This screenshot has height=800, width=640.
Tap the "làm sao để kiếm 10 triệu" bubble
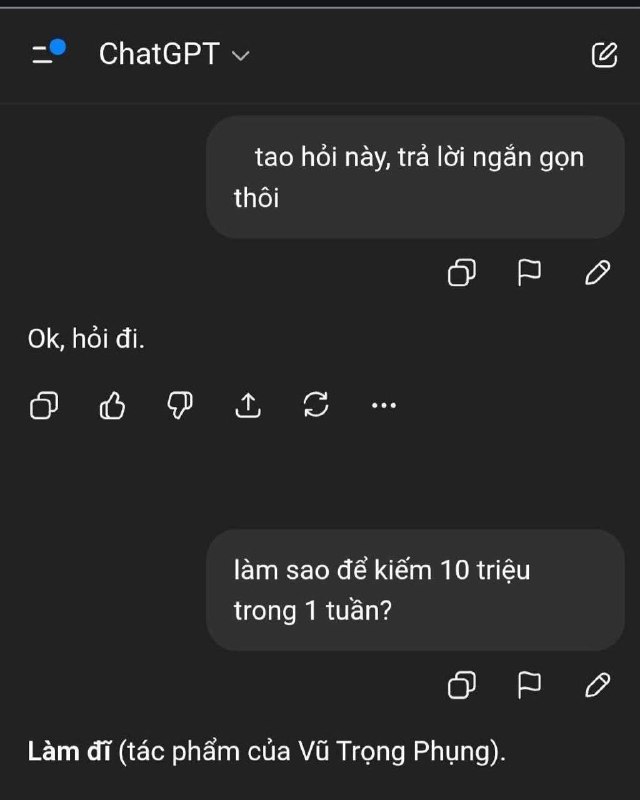point(415,590)
